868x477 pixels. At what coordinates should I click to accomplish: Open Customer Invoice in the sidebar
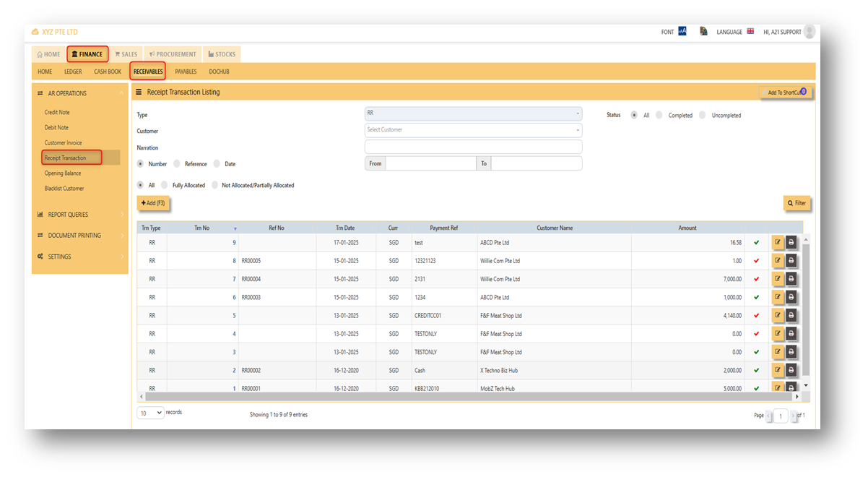64,143
